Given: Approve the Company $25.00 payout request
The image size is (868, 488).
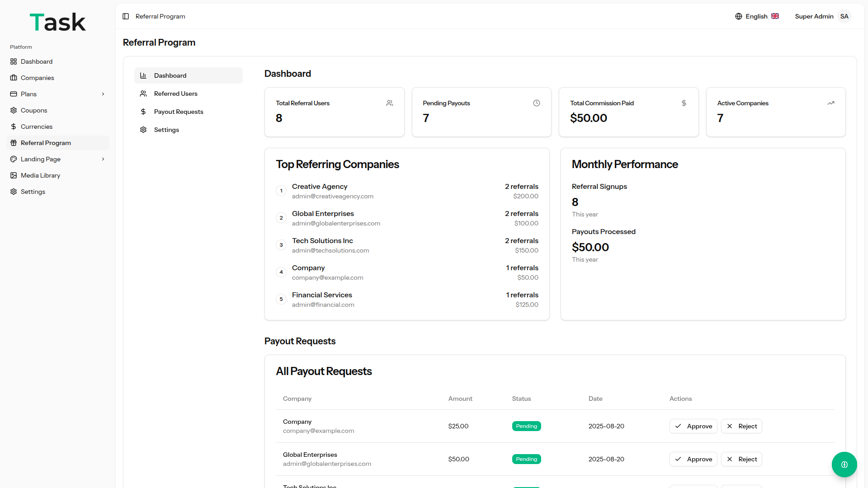Looking at the screenshot, I should pos(693,426).
